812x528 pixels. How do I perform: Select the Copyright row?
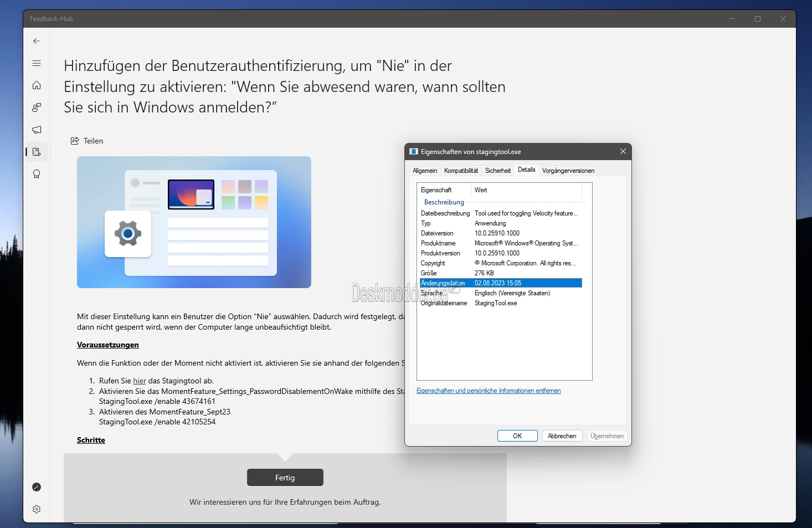point(501,263)
